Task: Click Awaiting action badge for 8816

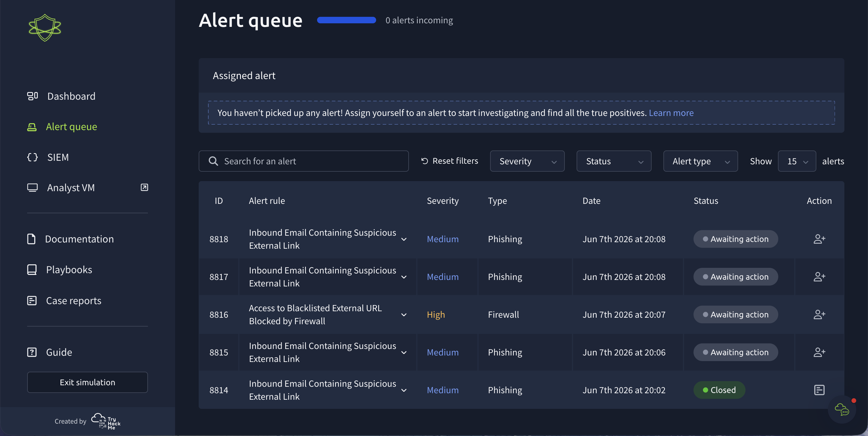Action: (x=735, y=314)
